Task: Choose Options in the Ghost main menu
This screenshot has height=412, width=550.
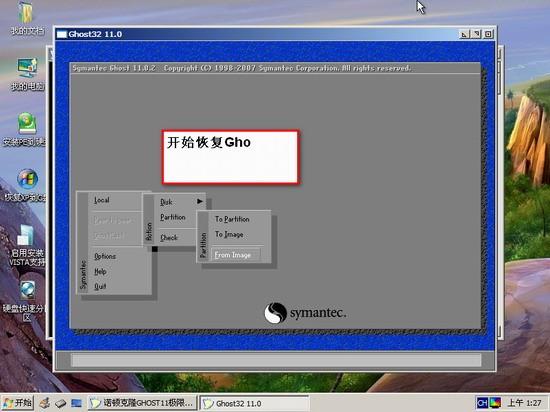Action: (105, 256)
